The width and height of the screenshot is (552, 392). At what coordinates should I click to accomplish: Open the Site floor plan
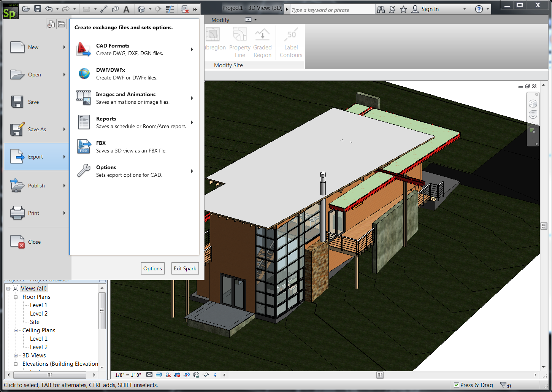tap(35, 322)
